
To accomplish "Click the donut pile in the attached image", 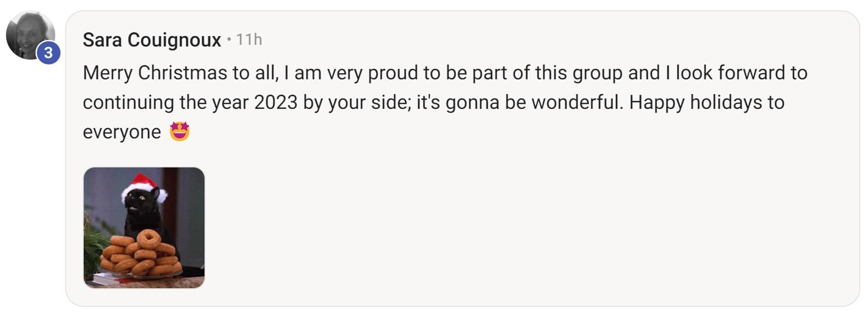I will click(143, 254).
